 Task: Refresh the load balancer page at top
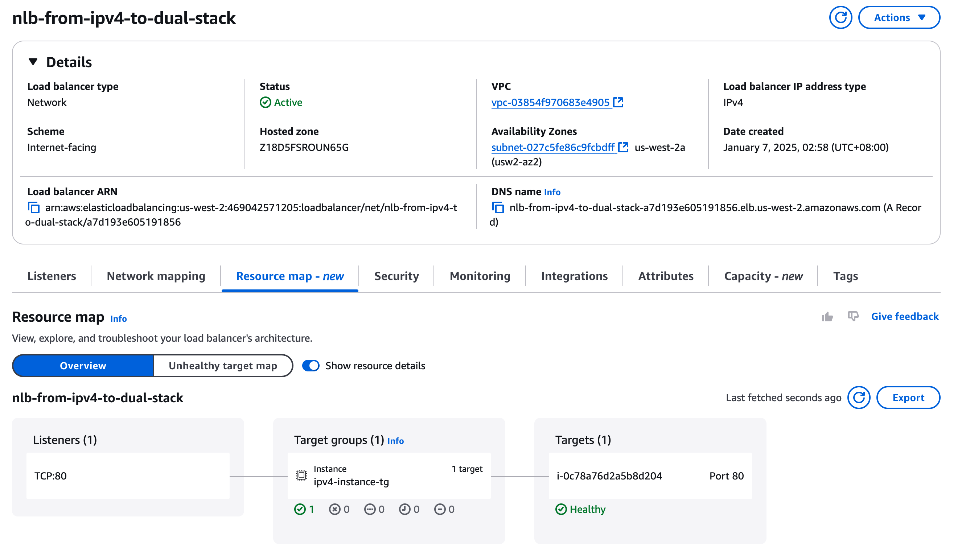(x=840, y=18)
